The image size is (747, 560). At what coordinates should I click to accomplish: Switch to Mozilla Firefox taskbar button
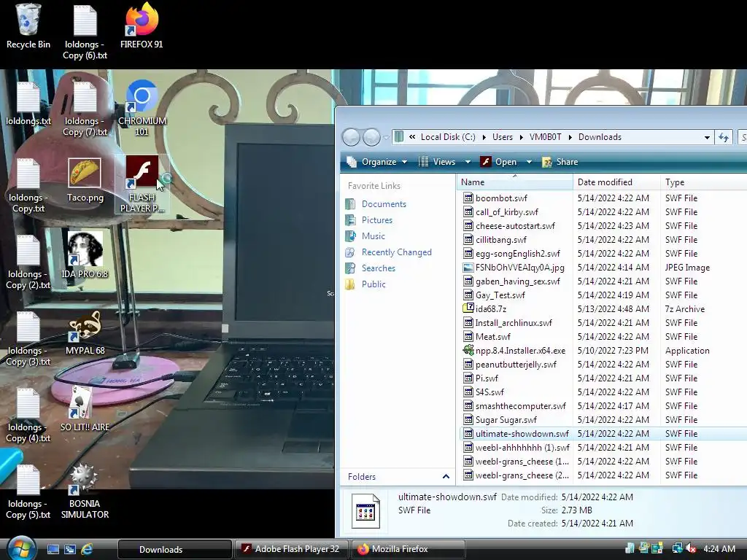408,549
